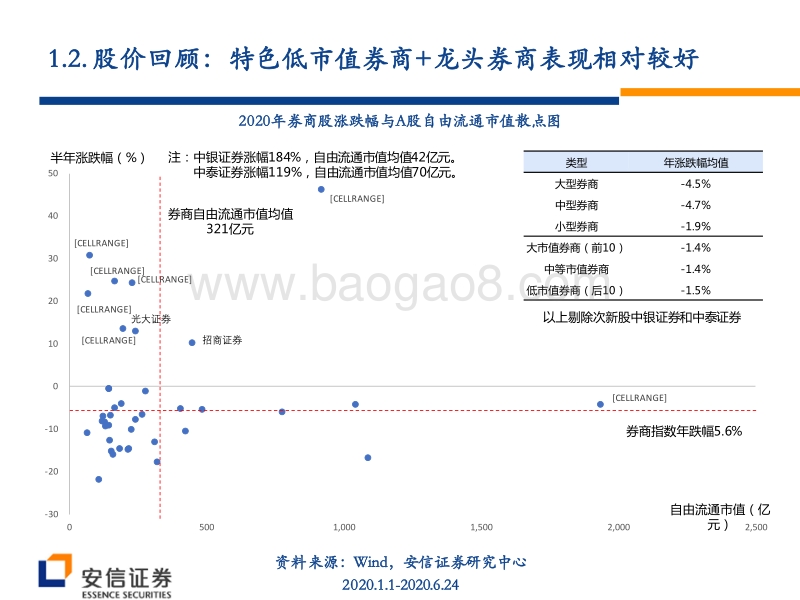Click the x-axis tick label 1,000
This screenshot has width=800, height=600.
344,527
